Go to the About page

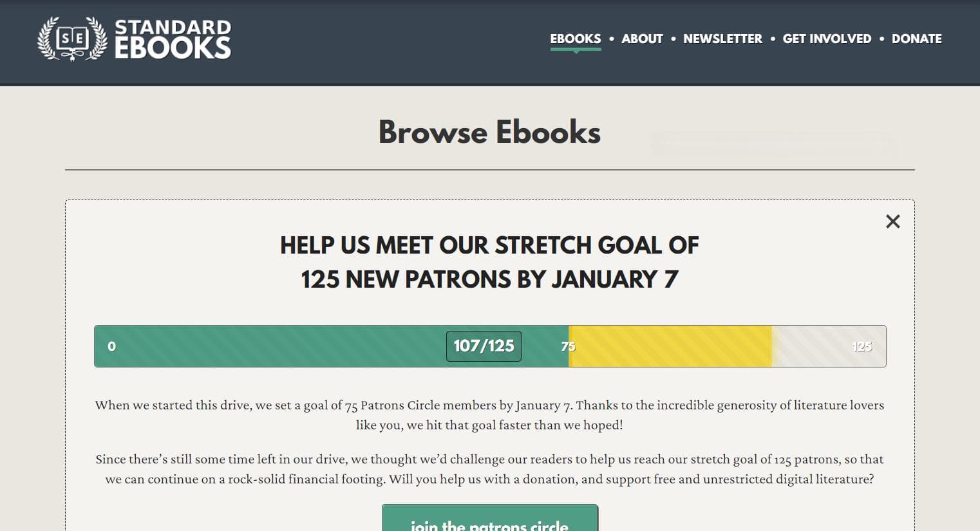click(x=642, y=39)
